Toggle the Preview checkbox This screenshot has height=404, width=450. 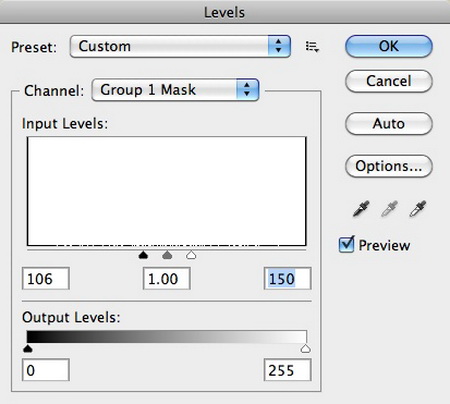(346, 244)
